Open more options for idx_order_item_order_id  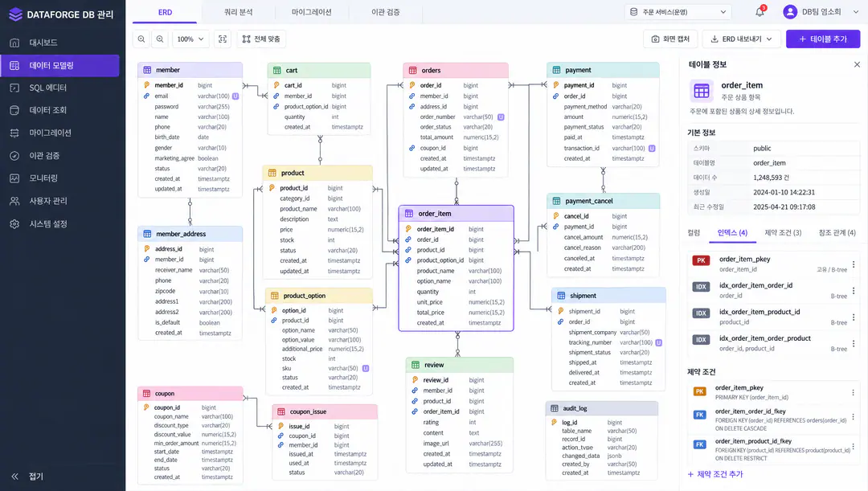(853, 291)
